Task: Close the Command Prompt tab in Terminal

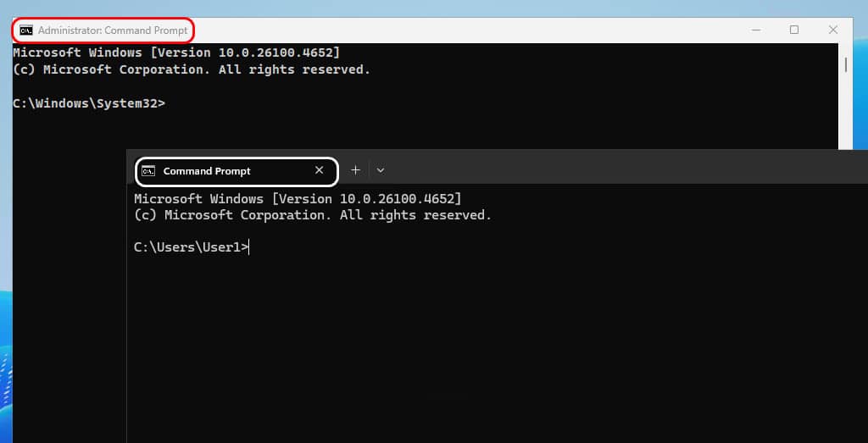Action: (x=319, y=170)
